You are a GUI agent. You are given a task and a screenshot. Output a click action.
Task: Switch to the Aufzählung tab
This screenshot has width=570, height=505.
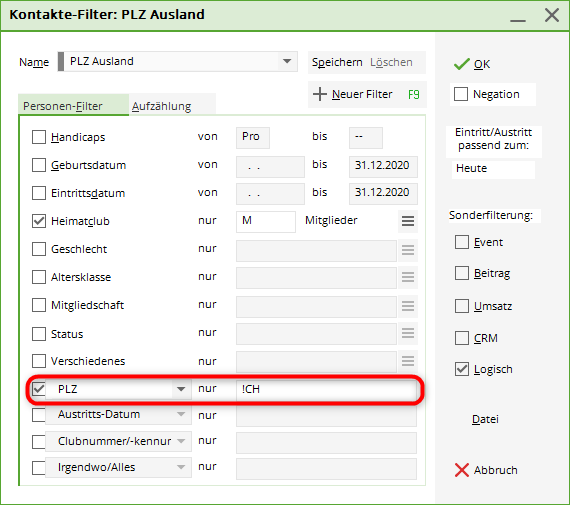[161, 106]
